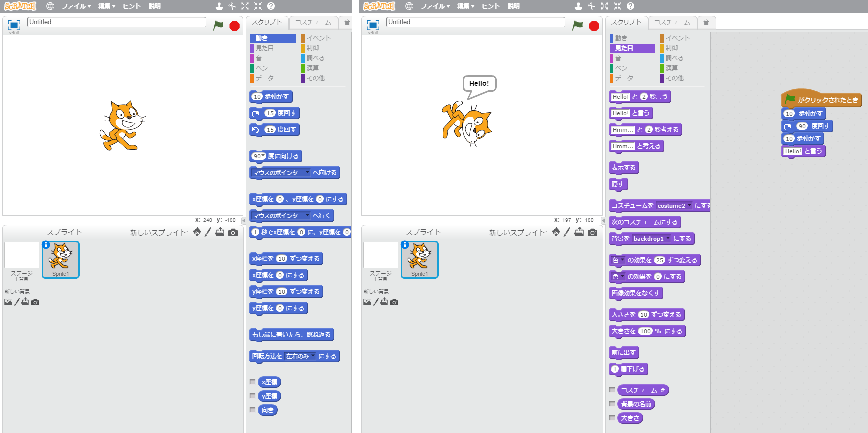
Task: Enable the y座標 checkbox
Action: click(x=253, y=396)
